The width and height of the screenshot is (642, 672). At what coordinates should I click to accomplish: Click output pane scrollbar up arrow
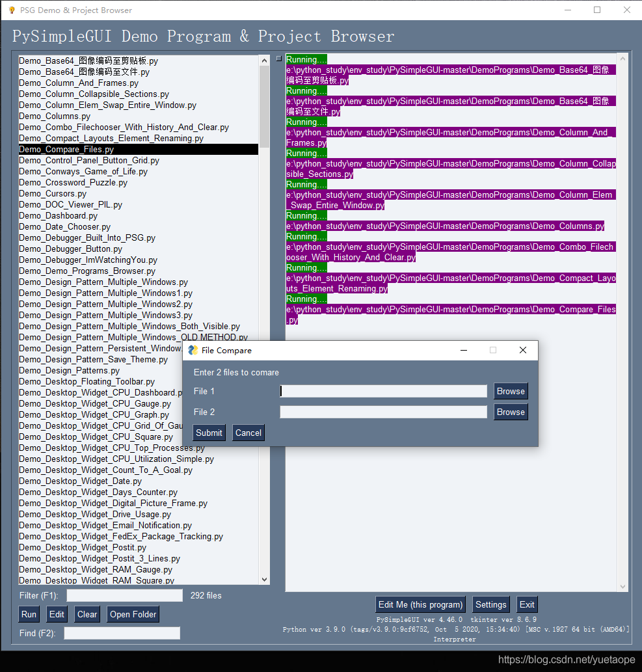622,59
